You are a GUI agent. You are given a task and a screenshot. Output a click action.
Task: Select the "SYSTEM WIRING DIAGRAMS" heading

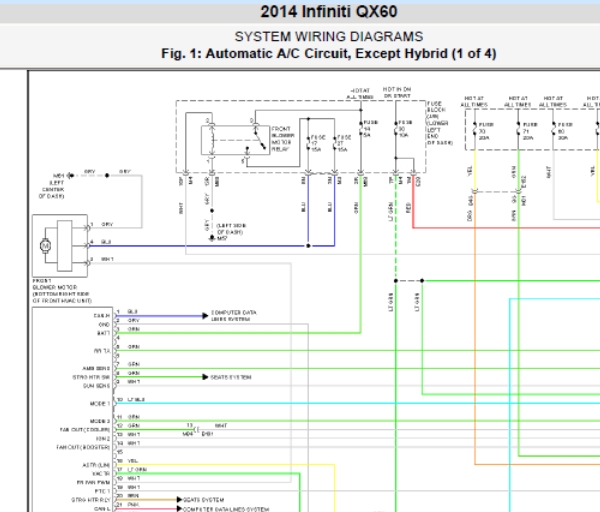point(329,37)
